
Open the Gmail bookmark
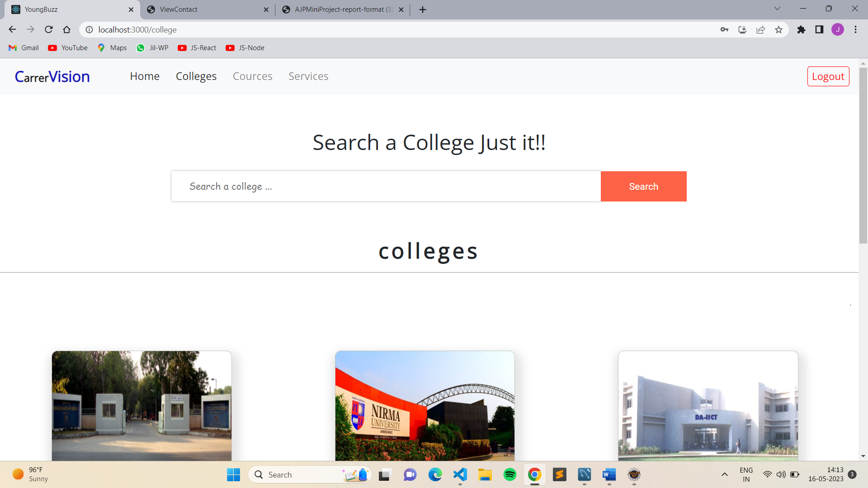(x=23, y=47)
